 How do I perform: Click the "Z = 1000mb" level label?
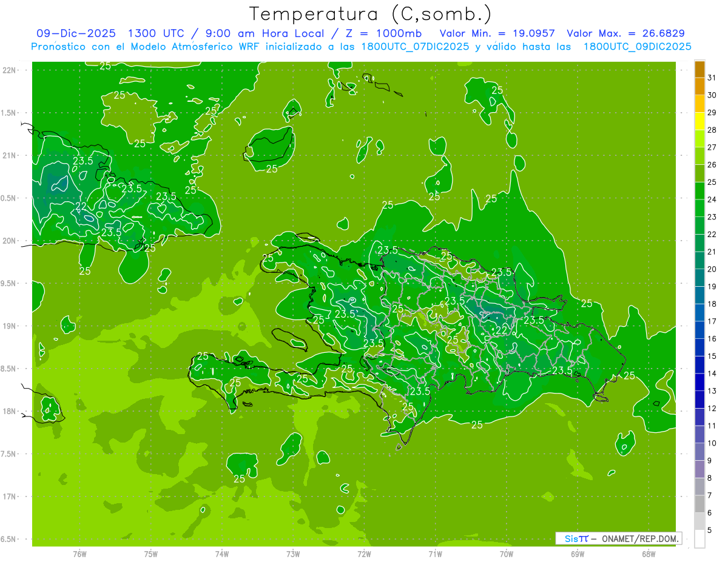click(x=383, y=34)
